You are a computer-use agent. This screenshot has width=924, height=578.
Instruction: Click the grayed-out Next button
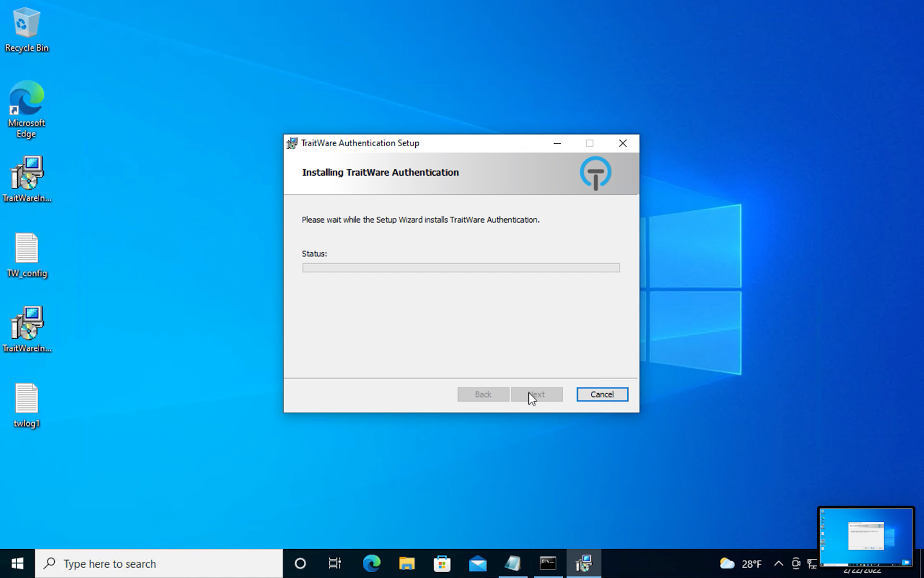[537, 394]
